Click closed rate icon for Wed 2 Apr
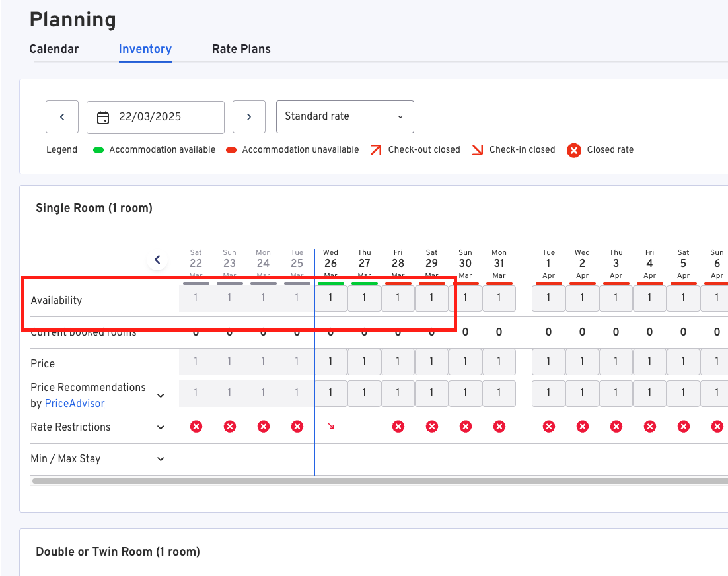Image resolution: width=728 pixels, height=576 pixels. click(582, 427)
